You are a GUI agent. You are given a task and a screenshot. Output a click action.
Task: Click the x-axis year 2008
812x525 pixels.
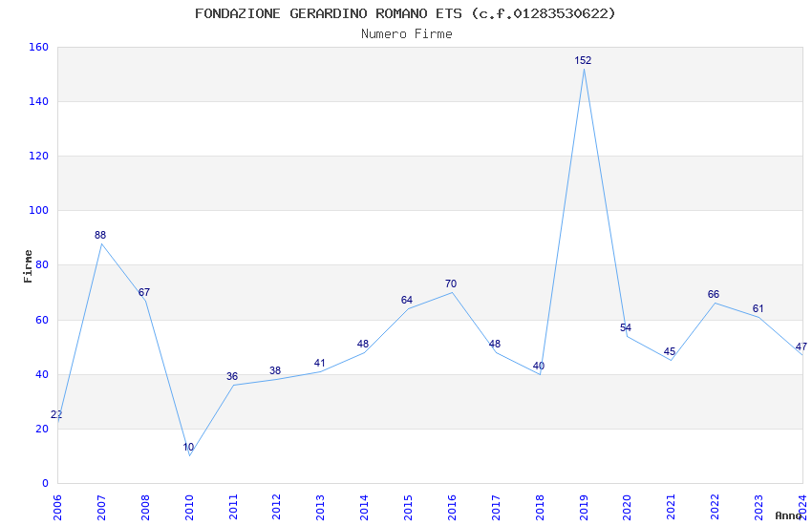[145, 507]
